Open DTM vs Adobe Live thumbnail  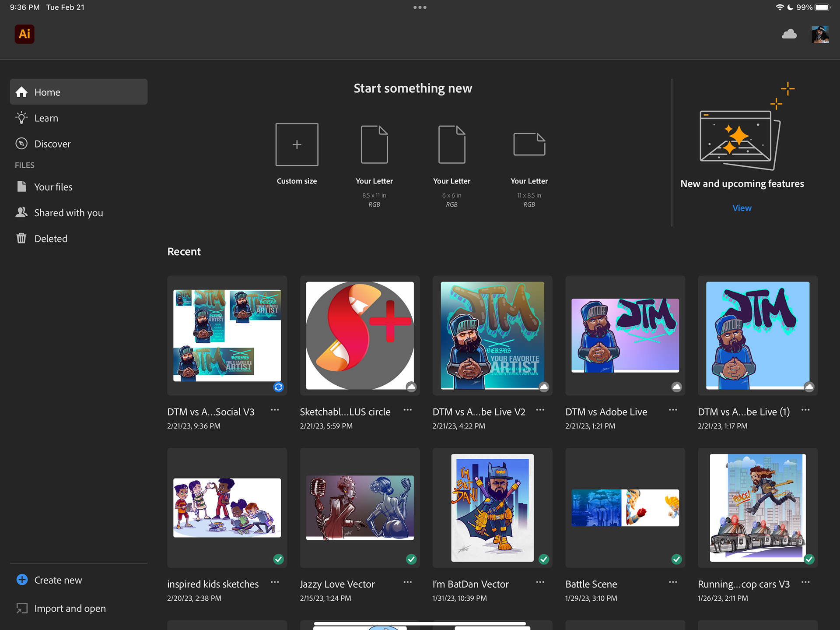625,335
